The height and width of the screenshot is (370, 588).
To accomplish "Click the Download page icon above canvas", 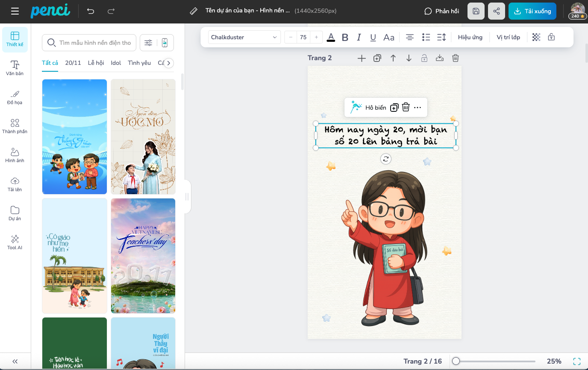I will [440, 58].
